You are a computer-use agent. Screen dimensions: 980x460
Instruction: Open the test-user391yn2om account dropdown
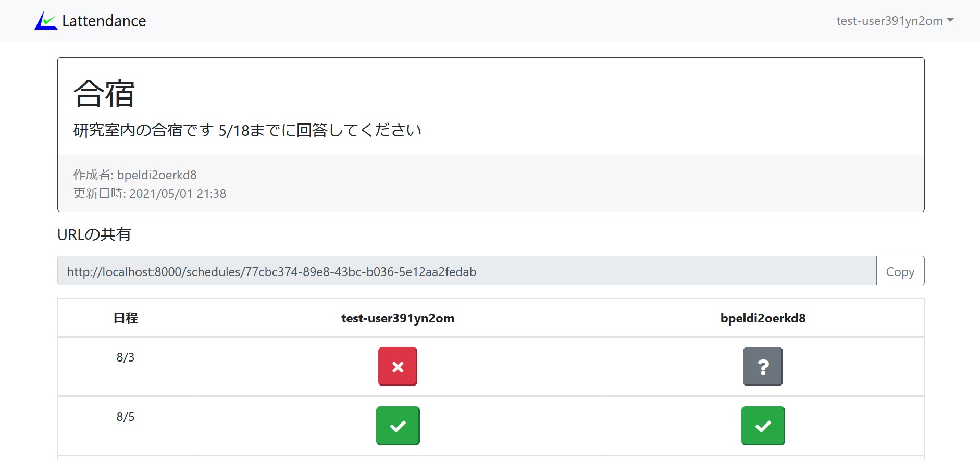895,21
